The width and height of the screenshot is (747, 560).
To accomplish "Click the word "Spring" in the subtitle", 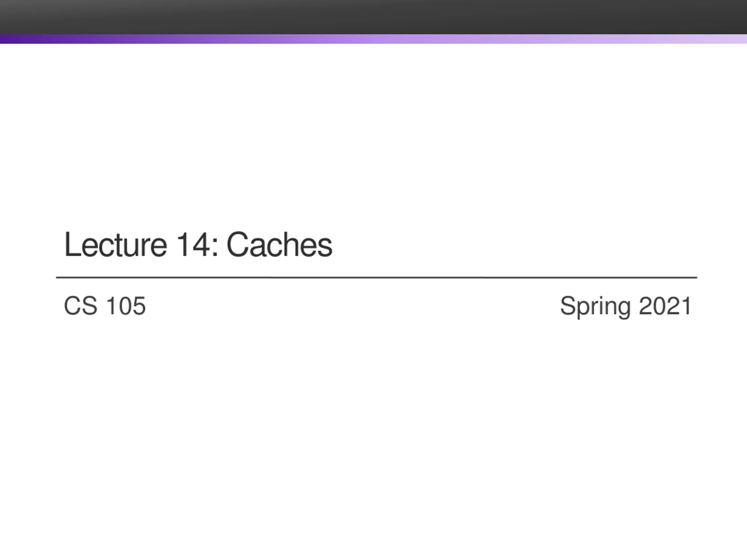I will click(x=595, y=307).
